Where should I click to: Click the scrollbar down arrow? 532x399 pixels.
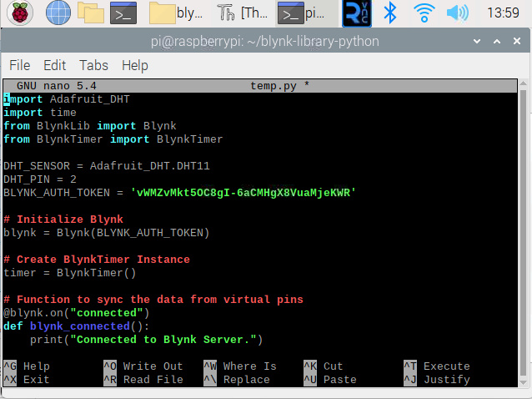[x=523, y=382]
